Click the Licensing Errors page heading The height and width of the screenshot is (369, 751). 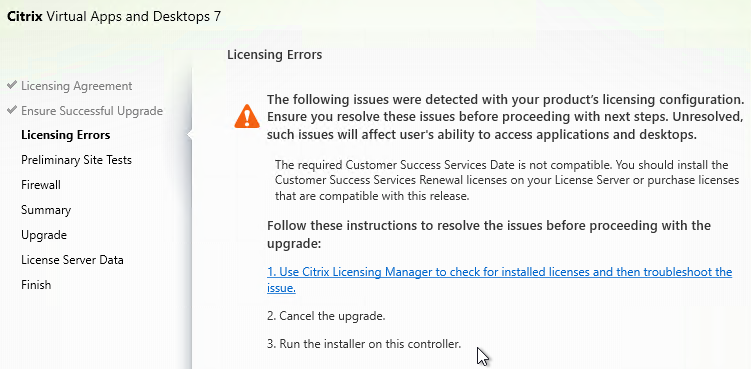pyautogui.click(x=274, y=55)
